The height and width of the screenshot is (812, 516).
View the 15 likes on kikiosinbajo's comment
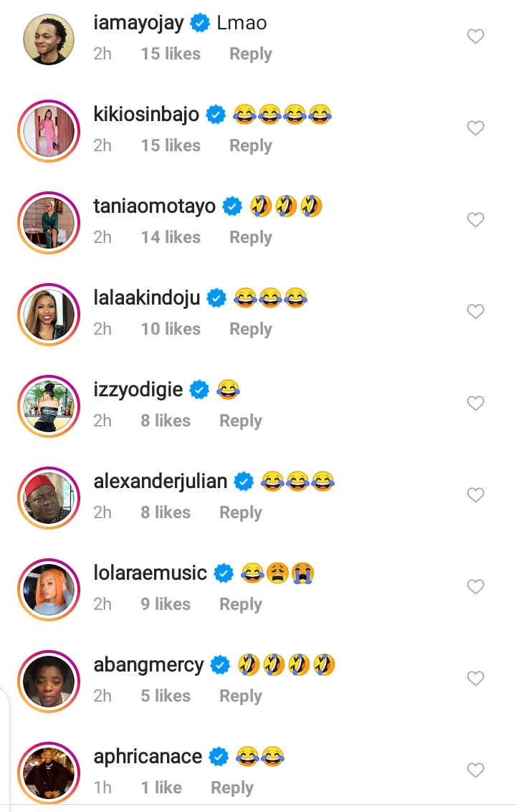coord(171,145)
